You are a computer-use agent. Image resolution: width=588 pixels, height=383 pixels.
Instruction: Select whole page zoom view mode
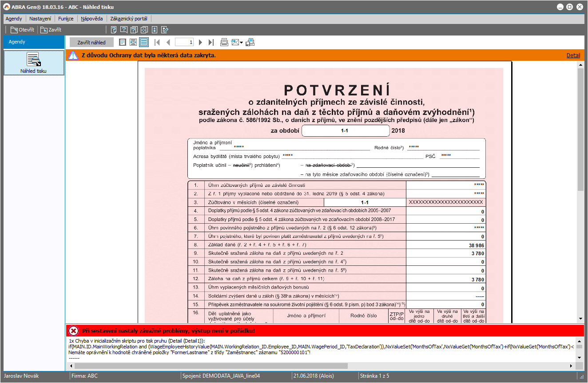[x=123, y=43]
